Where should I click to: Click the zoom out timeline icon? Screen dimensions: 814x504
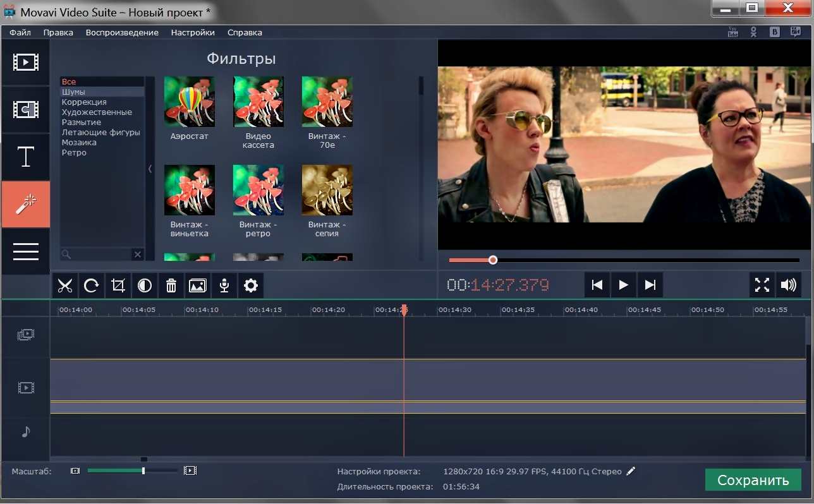coord(75,471)
